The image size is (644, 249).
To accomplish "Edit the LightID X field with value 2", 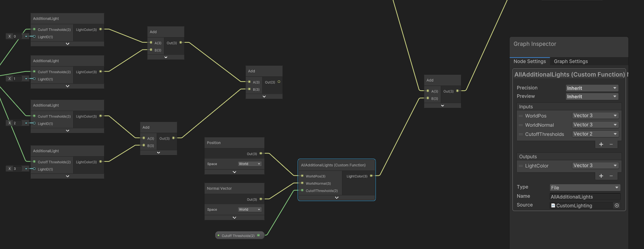I will [18, 123].
